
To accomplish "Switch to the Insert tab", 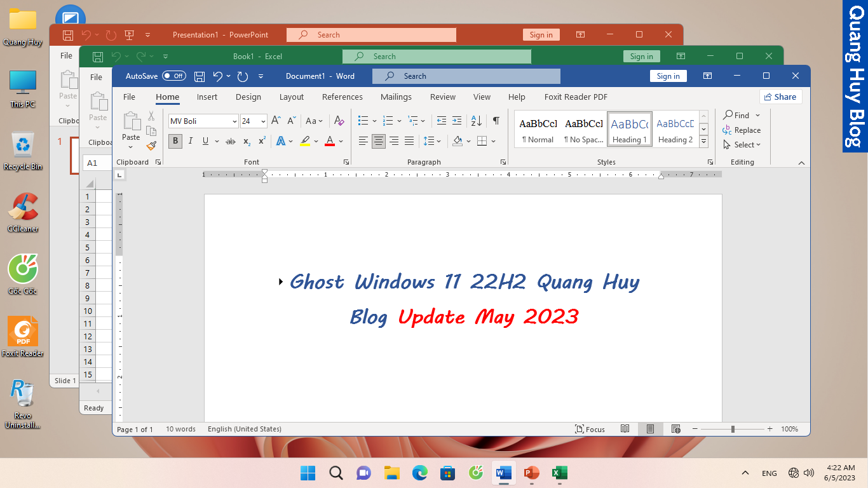I will [x=207, y=97].
